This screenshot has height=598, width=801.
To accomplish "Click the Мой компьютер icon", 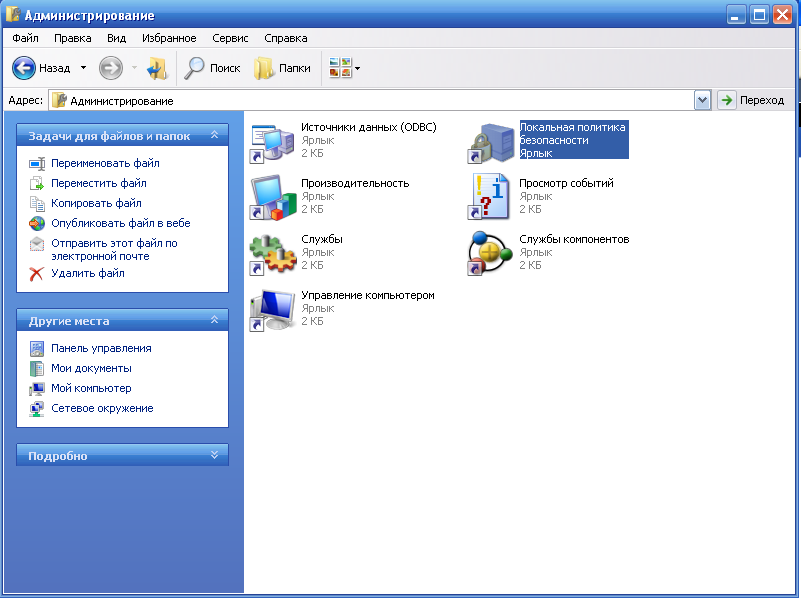I will click(37, 389).
